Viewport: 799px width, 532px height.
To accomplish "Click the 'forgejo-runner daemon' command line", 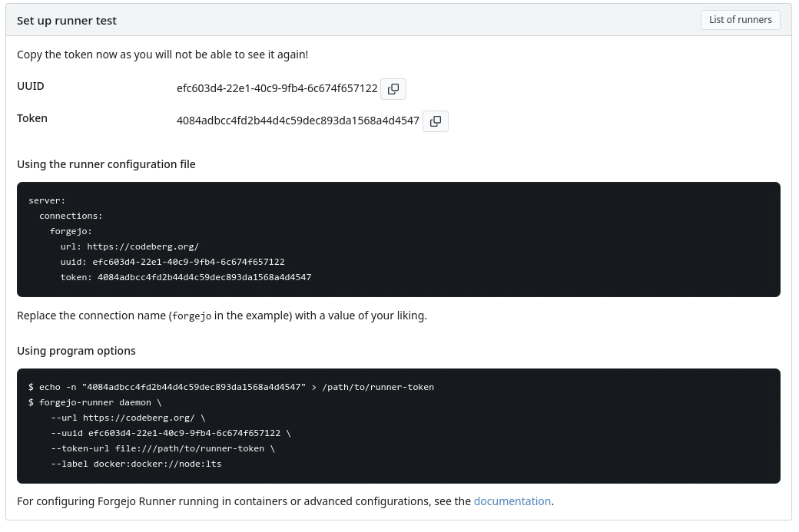I will click(x=95, y=402).
